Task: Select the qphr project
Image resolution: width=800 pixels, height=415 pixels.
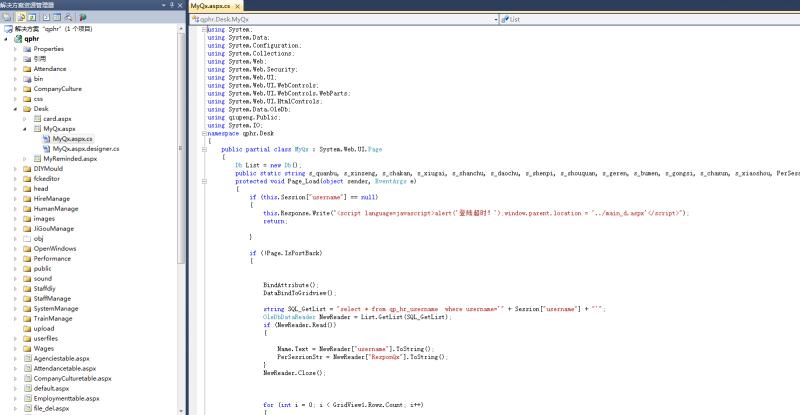Action: 31,39
